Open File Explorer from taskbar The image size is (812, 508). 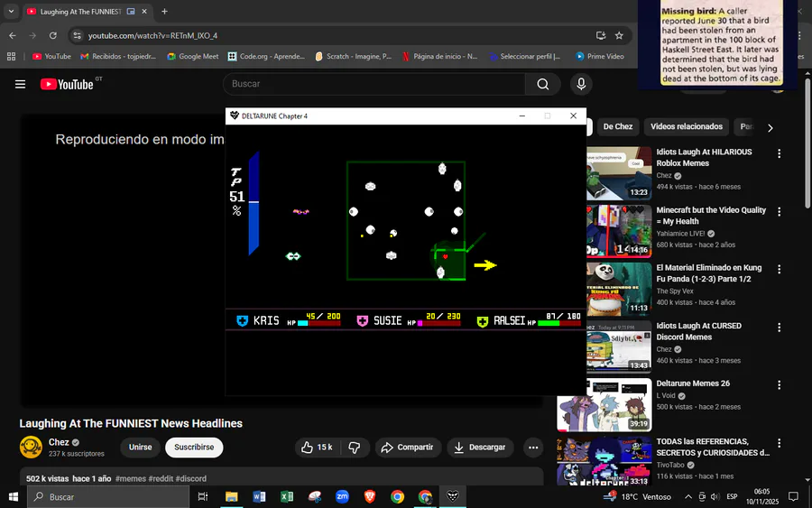click(232, 497)
